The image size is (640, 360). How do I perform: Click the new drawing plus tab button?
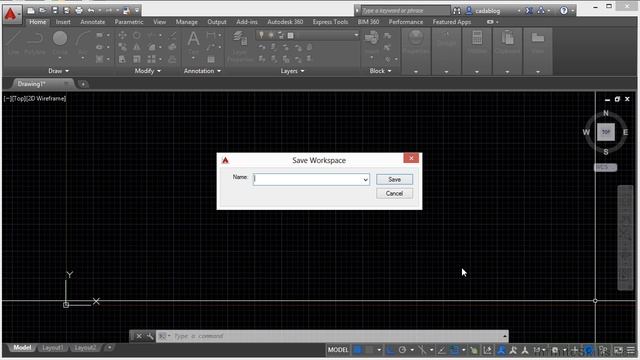click(83, 84)
